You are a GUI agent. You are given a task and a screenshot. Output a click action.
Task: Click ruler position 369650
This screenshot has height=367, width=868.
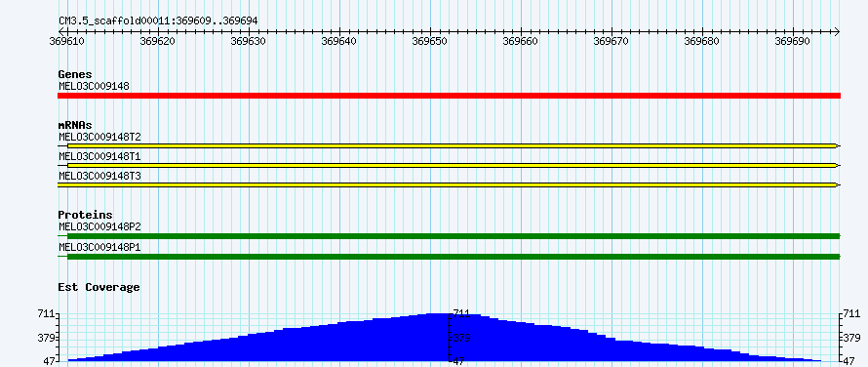[430, 41]
